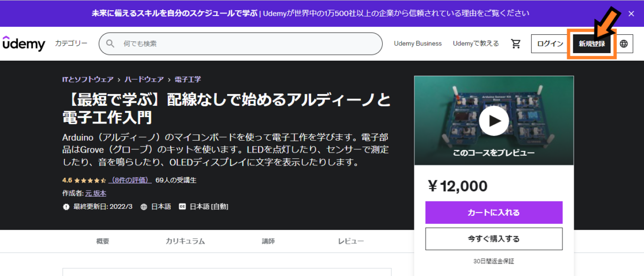Focus the 何でも検索 search field

click(240, 43)
